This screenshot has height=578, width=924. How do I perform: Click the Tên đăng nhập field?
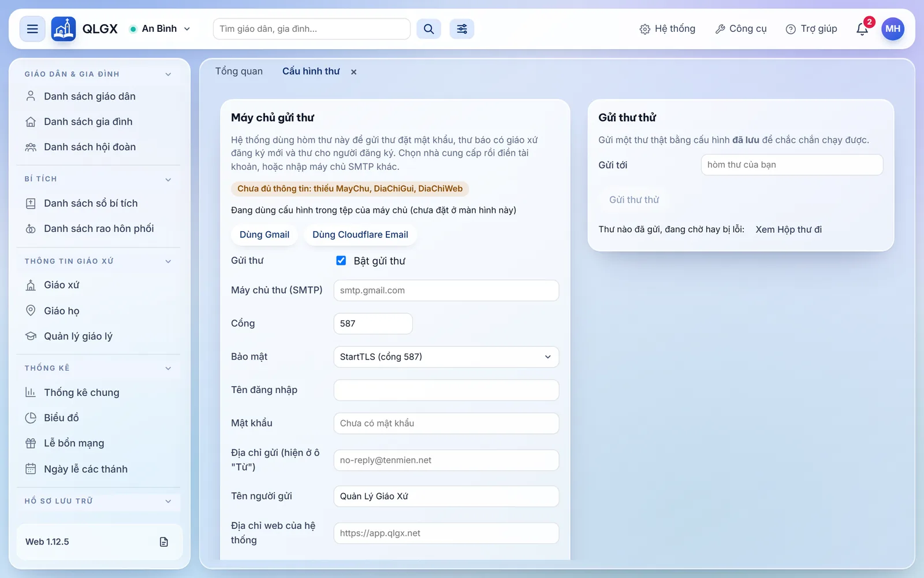(x=446, y=390)
